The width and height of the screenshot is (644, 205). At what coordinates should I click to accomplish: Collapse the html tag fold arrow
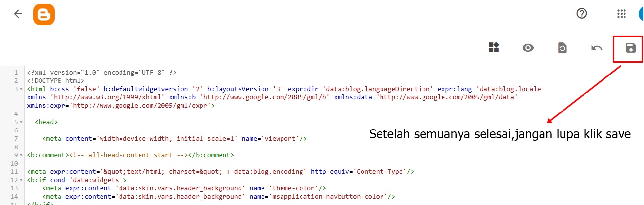22,89
